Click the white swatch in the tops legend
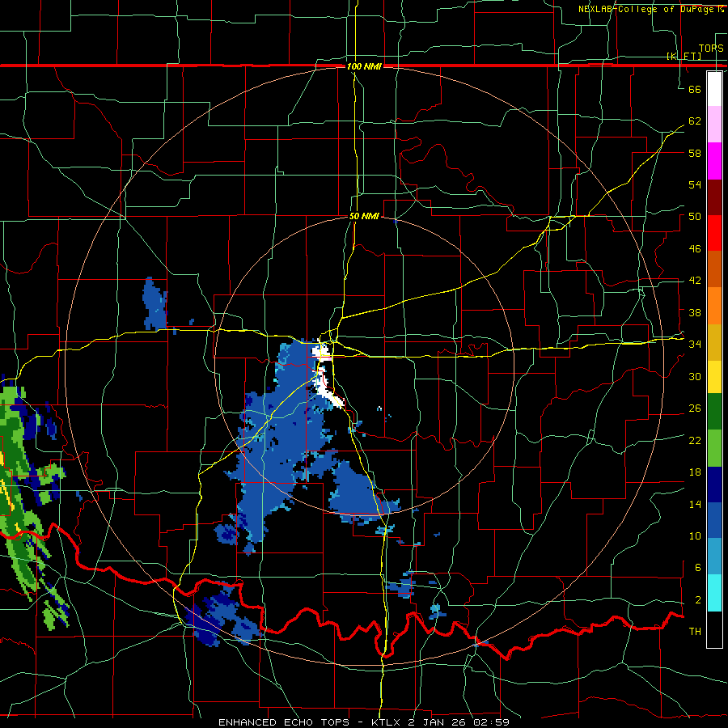Viewport: 728px width, 728px height. 714,89
